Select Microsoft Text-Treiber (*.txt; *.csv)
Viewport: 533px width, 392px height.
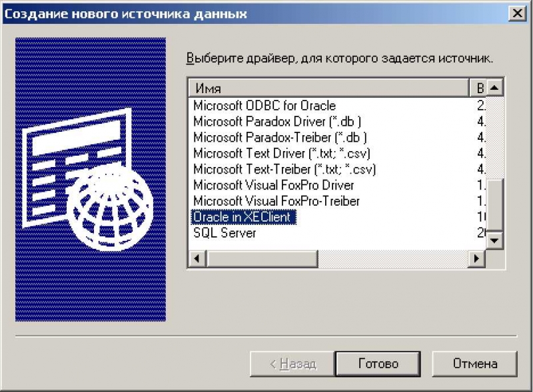pyautogui.click(x=284, y=170)
